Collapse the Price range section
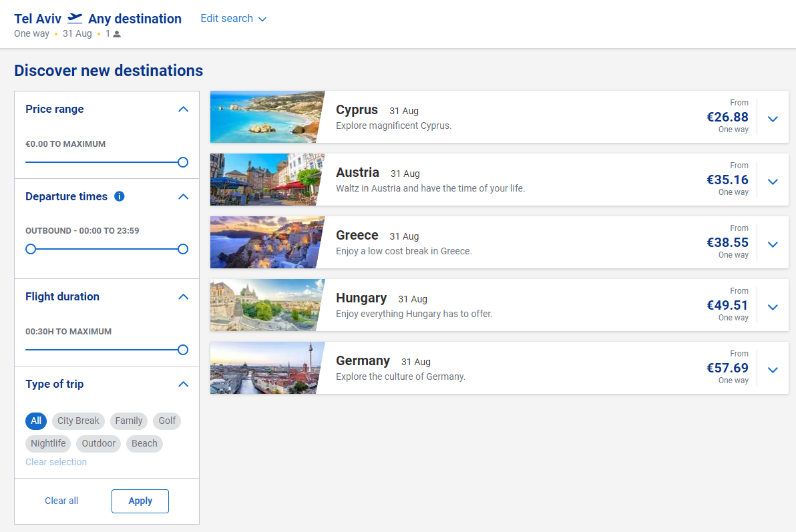Viewport: 796px width, 532px height. coord(184,109)
